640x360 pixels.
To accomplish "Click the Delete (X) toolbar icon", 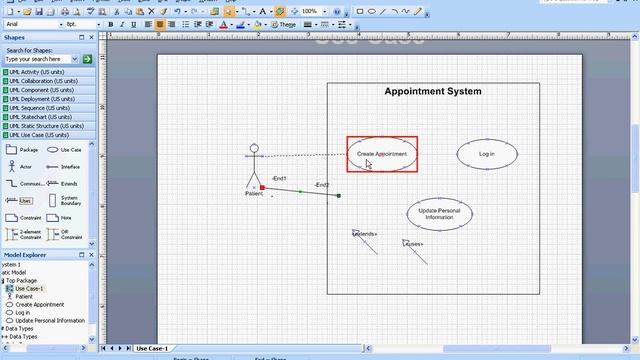I will point(151,11).
